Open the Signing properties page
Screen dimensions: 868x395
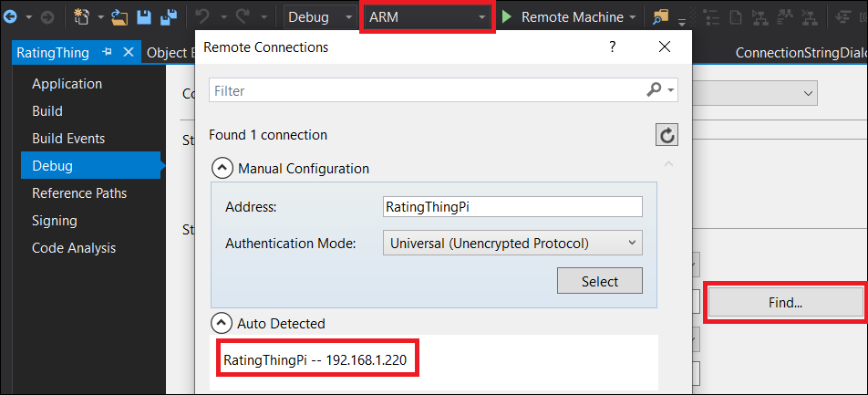click(x=55, y=221)
